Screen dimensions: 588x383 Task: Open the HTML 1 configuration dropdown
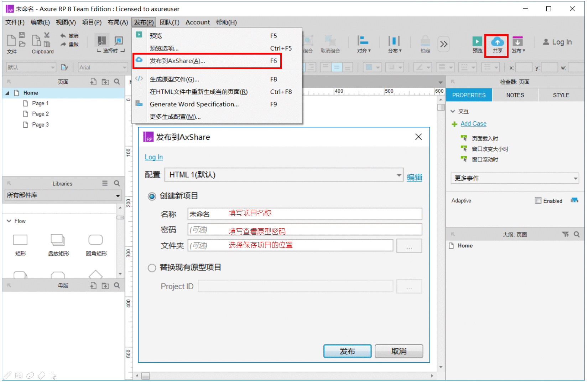(284, 175)
